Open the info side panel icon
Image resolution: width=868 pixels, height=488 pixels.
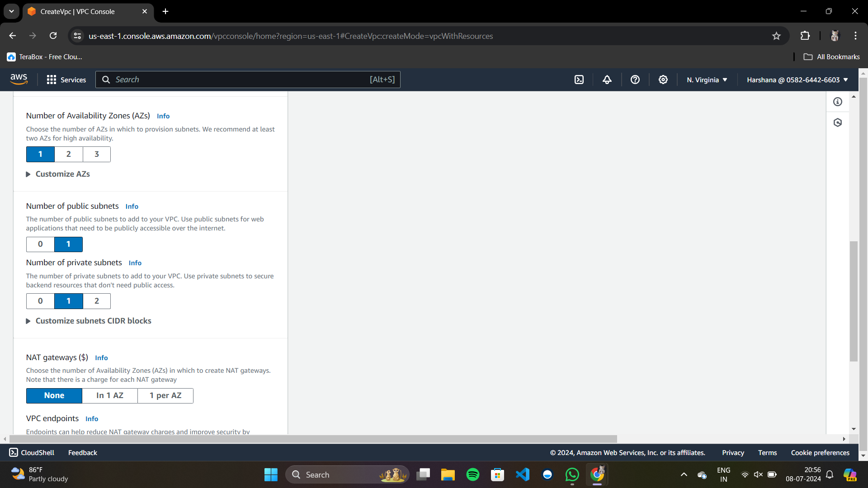(x=838, y=102)
